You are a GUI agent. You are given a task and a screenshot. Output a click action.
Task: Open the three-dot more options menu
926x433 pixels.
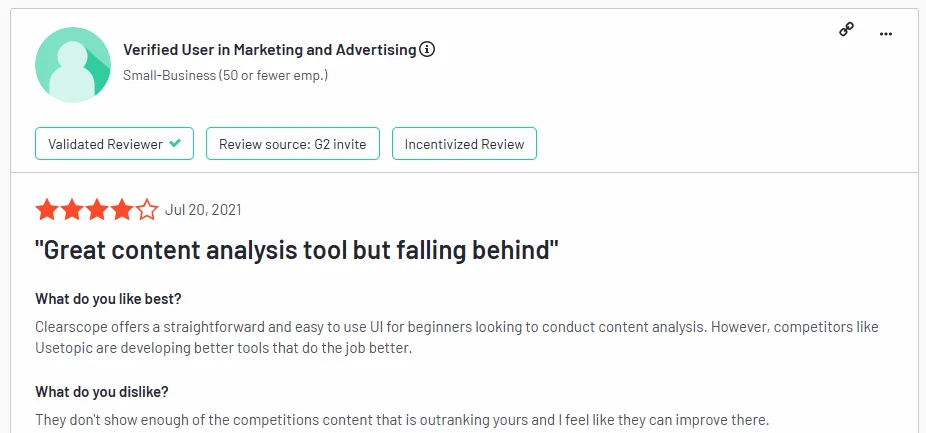[x=885, y=33]
